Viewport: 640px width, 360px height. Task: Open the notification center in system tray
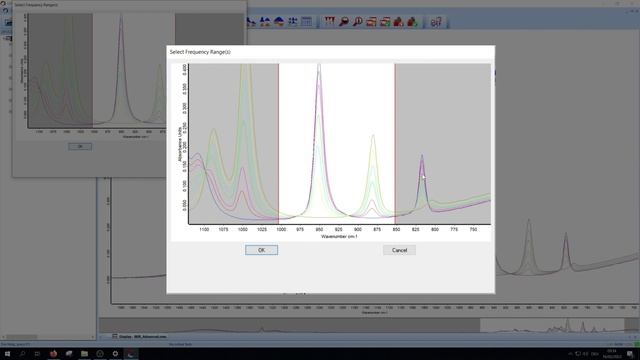tap(631, 353)
